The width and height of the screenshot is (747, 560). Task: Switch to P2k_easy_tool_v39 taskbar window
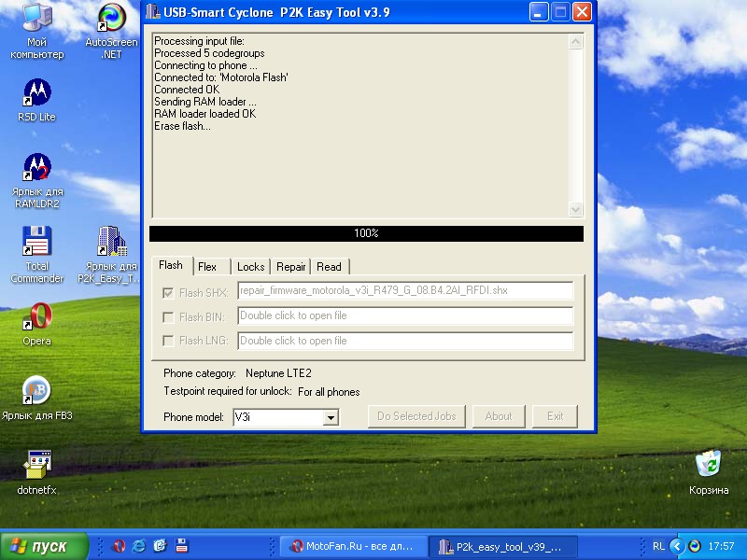pos(503,546)
